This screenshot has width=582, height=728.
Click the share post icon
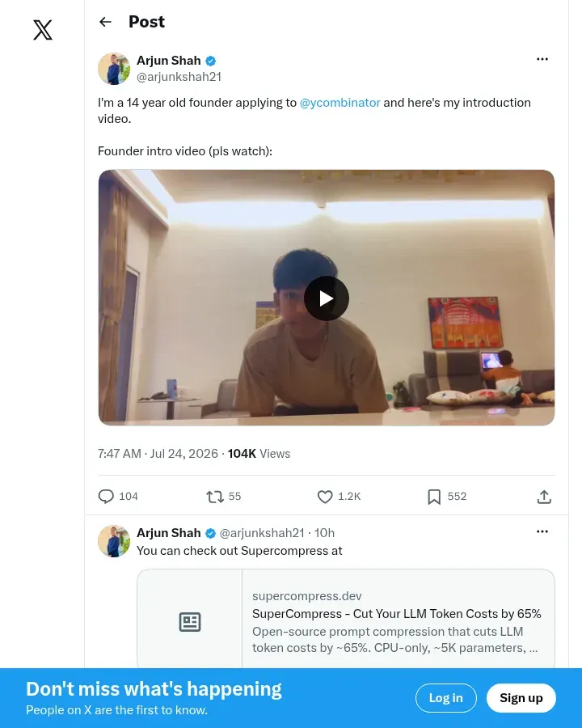point(544,497)
